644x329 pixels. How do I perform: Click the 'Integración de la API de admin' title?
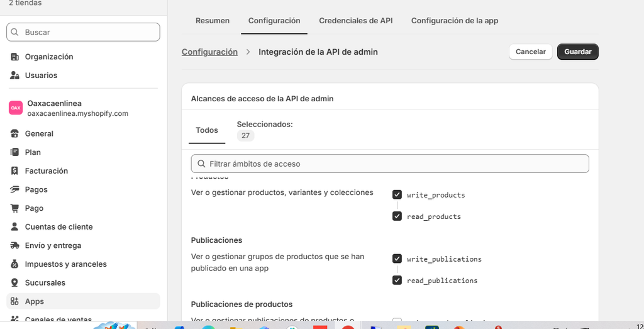click(x=318, y=52)
